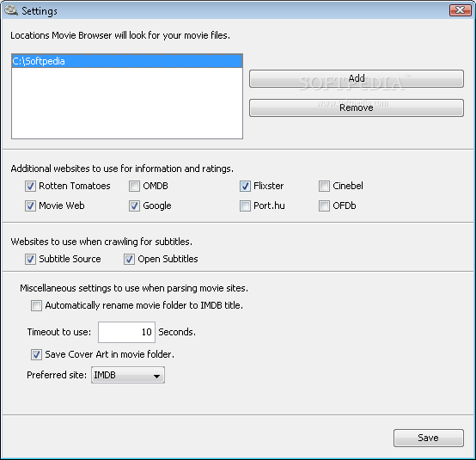Close the Settings window

[460, 10]
